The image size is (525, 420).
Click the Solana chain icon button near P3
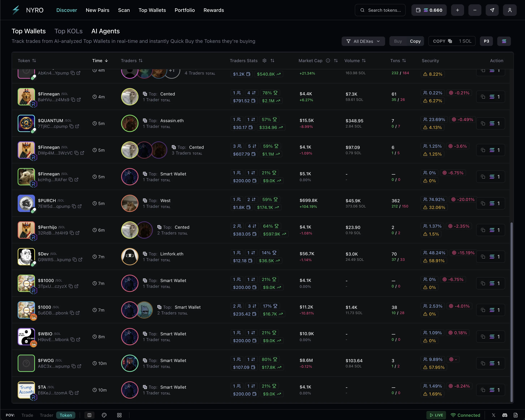point(504,41)
